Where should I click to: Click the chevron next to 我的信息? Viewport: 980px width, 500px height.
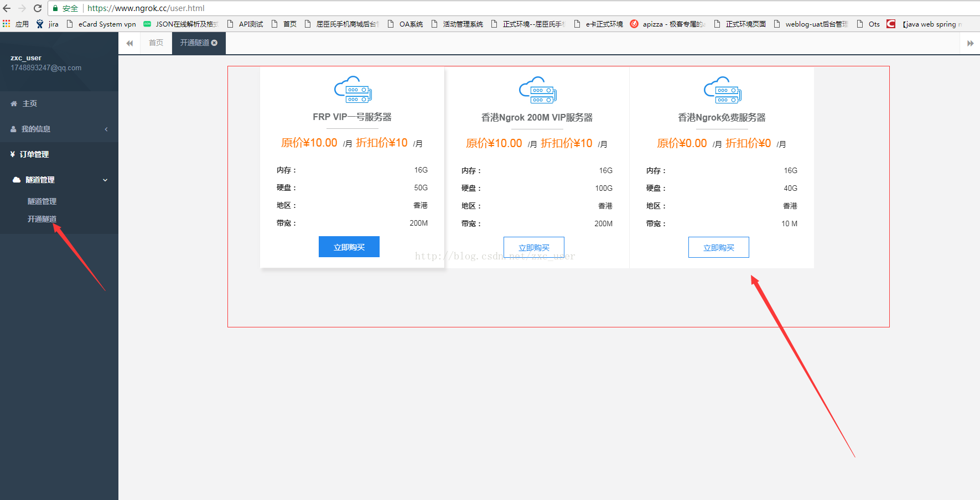point(106,129)
